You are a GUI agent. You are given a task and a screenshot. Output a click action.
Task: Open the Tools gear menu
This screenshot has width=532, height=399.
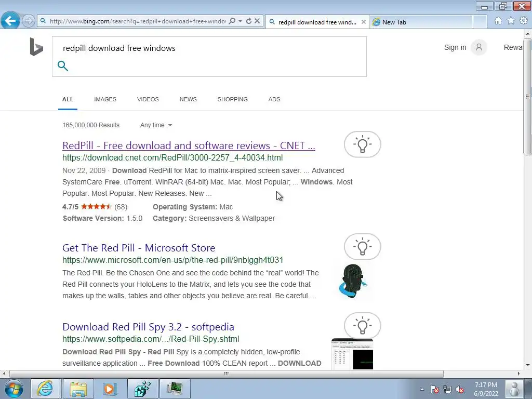click(524, 21)
